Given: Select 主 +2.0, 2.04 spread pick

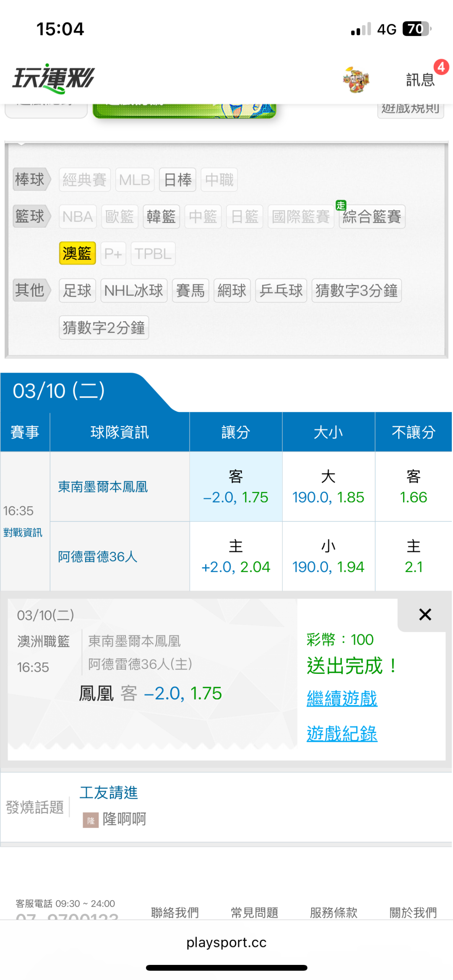Looking at the screenshot, I should (236, 556).
